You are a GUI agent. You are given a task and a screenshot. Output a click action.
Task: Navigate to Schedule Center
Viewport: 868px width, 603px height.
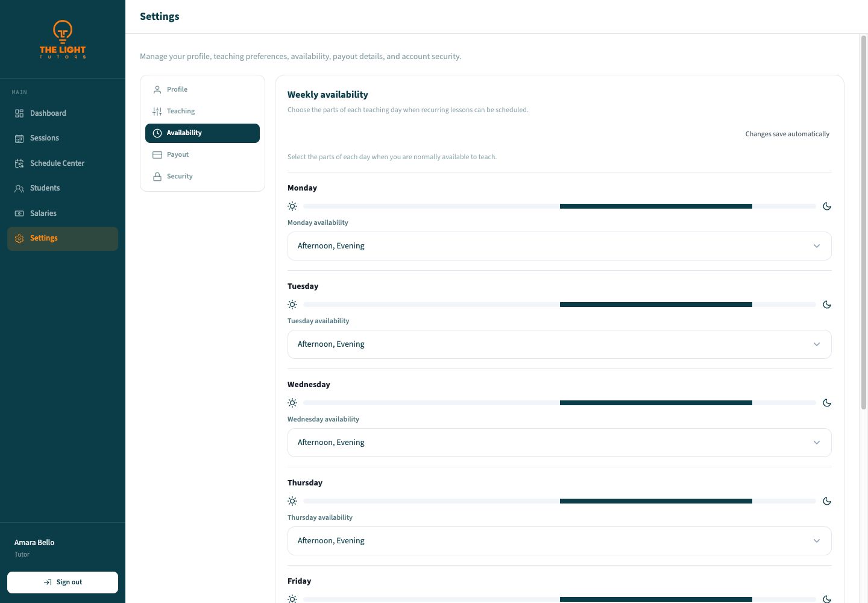click(63, 163)
